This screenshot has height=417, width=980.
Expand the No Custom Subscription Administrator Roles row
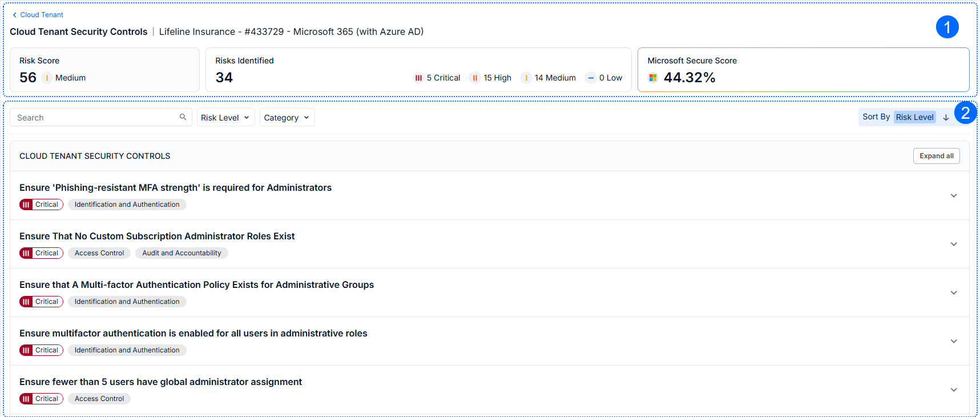point(954,244)
